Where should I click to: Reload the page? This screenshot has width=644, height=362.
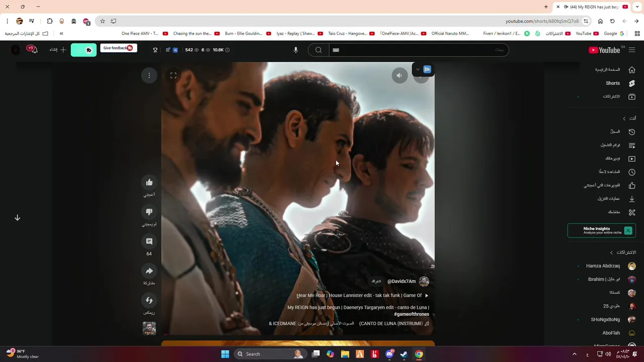coord(612,21)
